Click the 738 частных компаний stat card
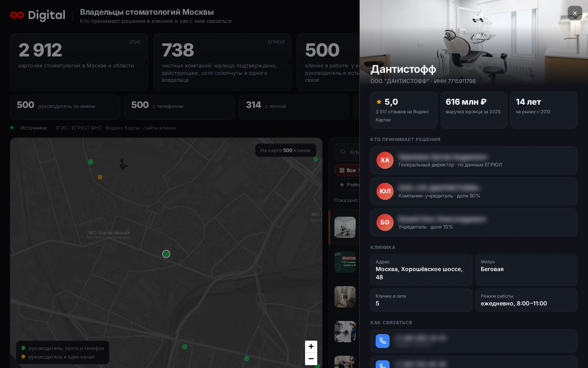The image size is (588, 368). coord(222,62)
